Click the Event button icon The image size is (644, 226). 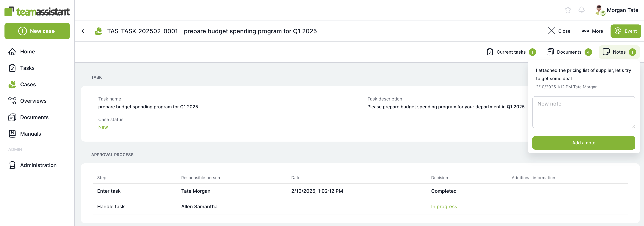(x=618, y=31)
